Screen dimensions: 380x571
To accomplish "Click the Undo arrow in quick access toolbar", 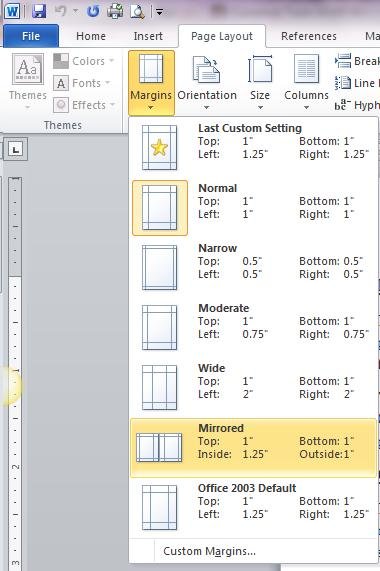I will tap(60, 11).
